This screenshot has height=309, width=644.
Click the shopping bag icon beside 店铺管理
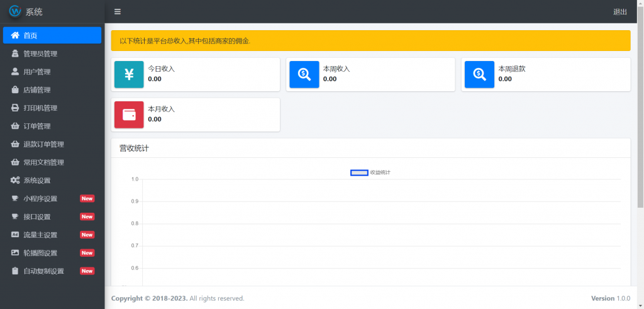point(15,89)
